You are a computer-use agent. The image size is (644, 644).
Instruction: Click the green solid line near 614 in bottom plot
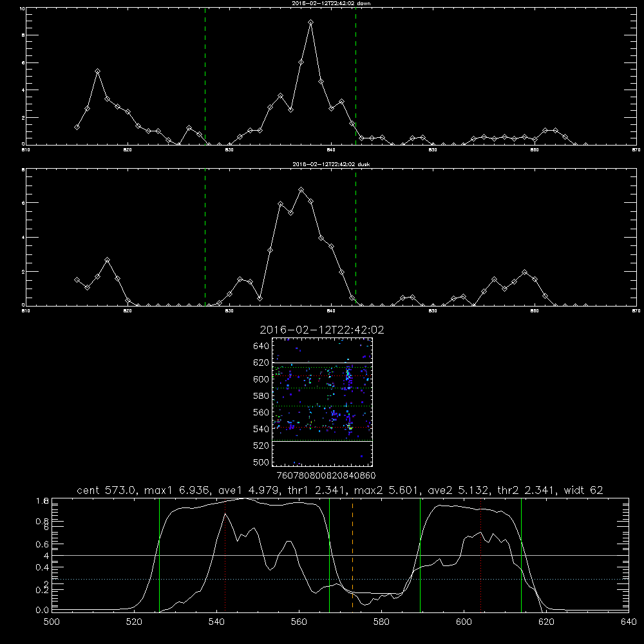[521, 554]
